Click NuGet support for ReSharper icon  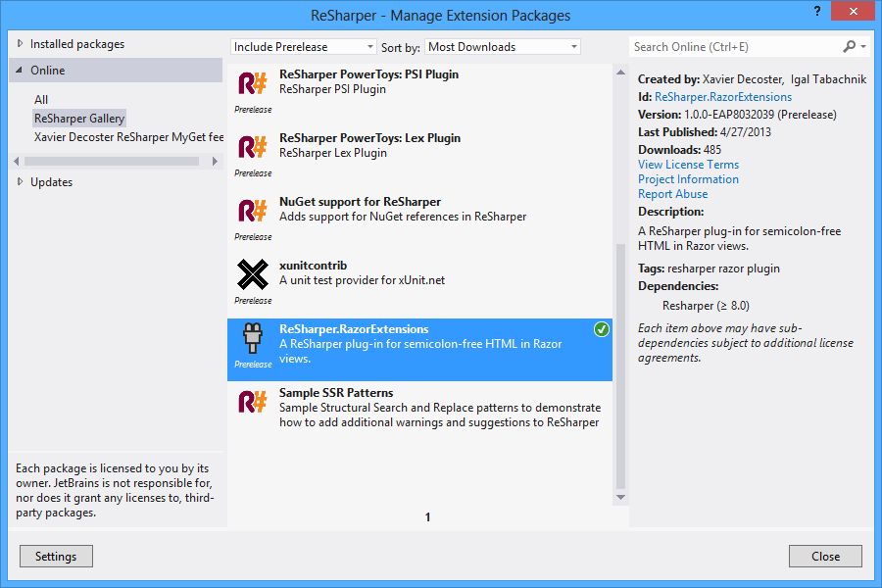point(252,211)
